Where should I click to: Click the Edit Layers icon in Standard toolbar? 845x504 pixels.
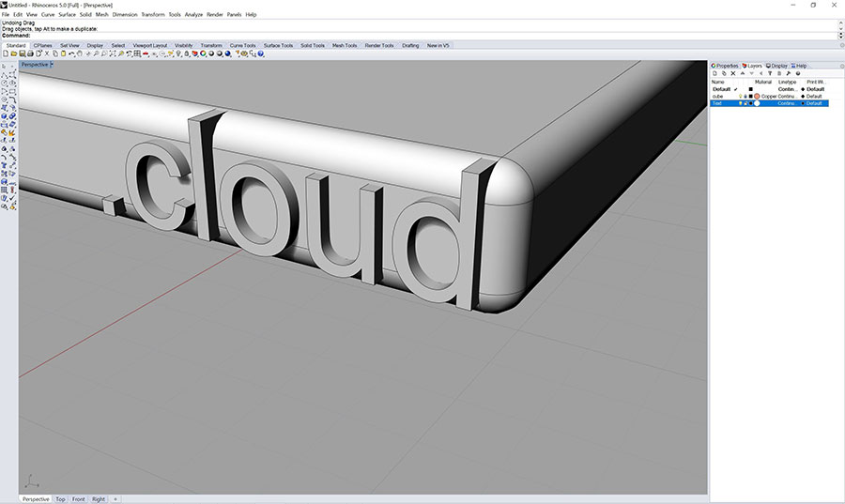[x=194, y=53]
